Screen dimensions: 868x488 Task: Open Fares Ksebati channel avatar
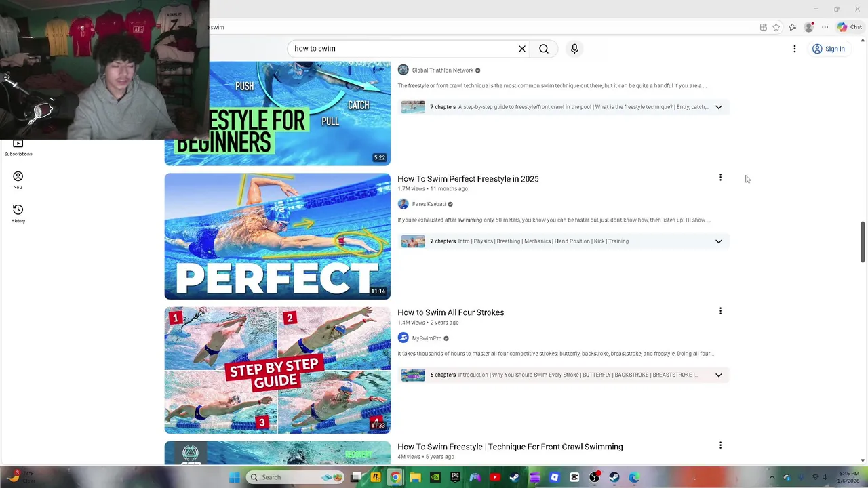(403, 204)
